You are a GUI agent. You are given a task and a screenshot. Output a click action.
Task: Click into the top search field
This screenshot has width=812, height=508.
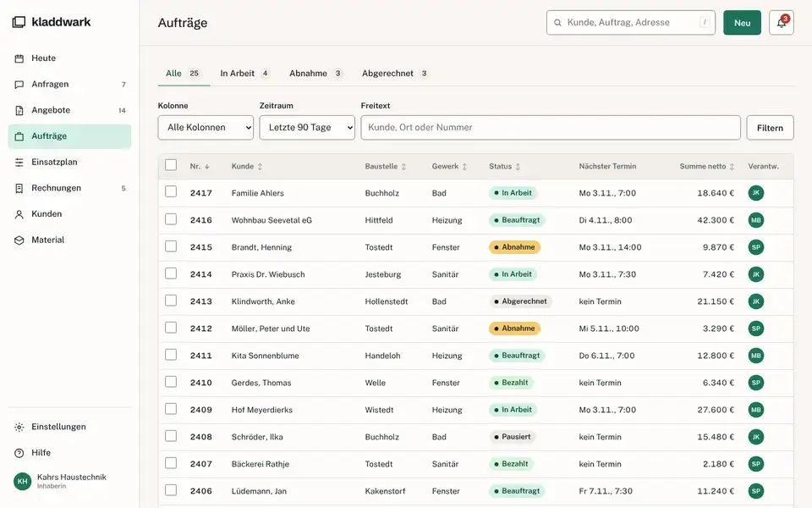[631, 23]
